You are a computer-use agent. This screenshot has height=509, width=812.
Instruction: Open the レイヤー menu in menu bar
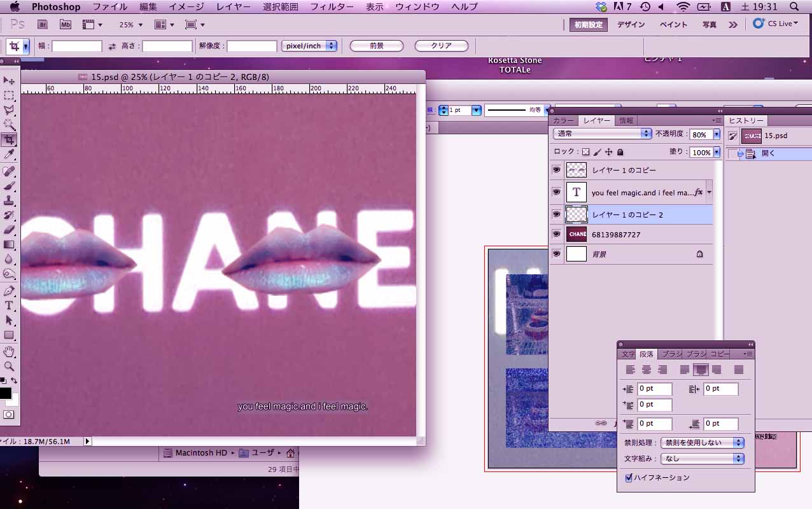pyautogui.click(x=233, y=7)
